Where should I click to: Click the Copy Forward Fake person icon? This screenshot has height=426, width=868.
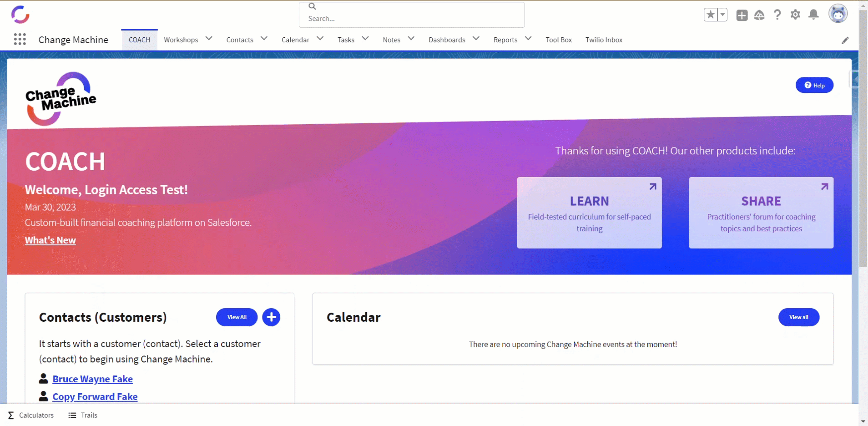[44, 396]
